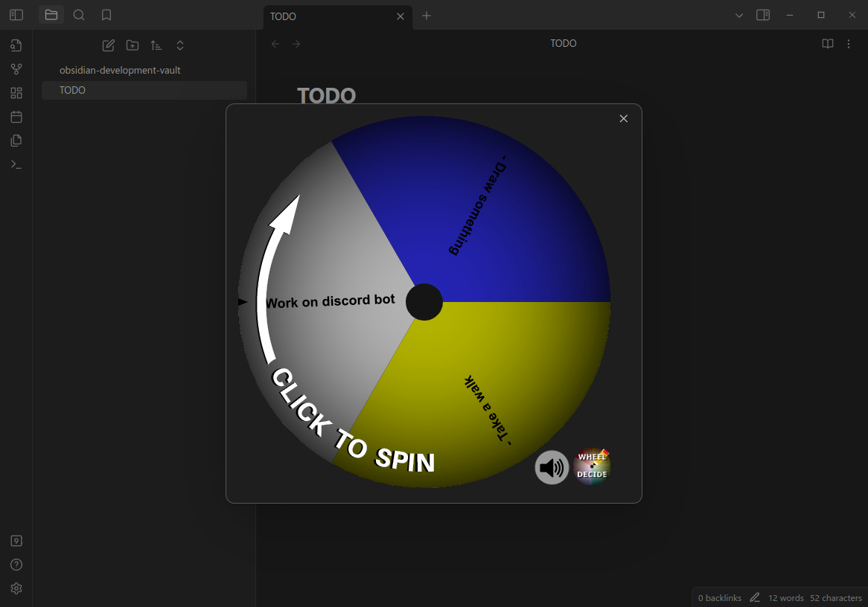Viewport: 868px width, 607px height.
Task: Close the spin wheel dialog
Action: point(624,119)
